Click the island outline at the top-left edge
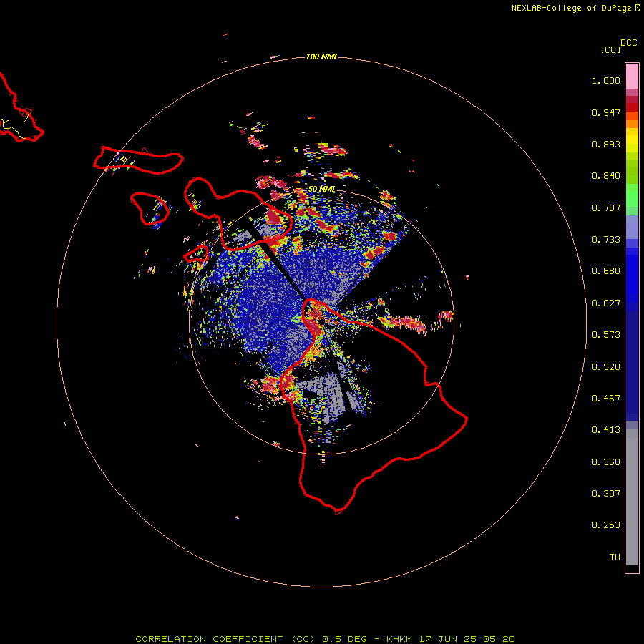Screen dimensions: 644x644 21,109
